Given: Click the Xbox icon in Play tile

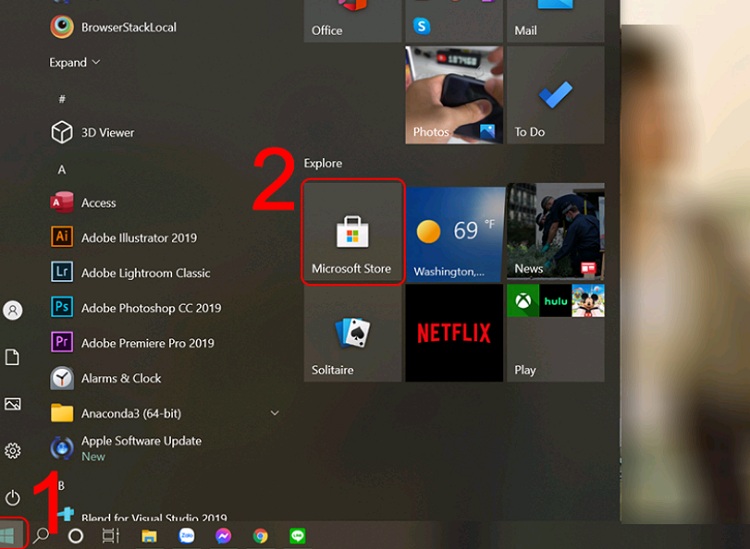Looking at the screenshot, I should pyautogui.click(x=523, y=301).
